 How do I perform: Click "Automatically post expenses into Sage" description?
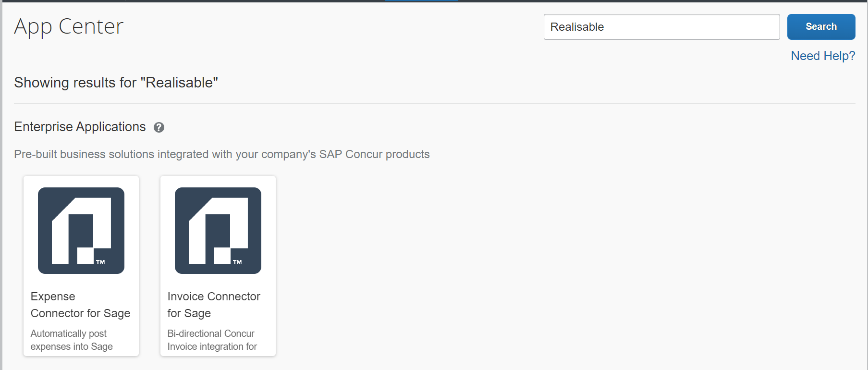pos(72,340)
